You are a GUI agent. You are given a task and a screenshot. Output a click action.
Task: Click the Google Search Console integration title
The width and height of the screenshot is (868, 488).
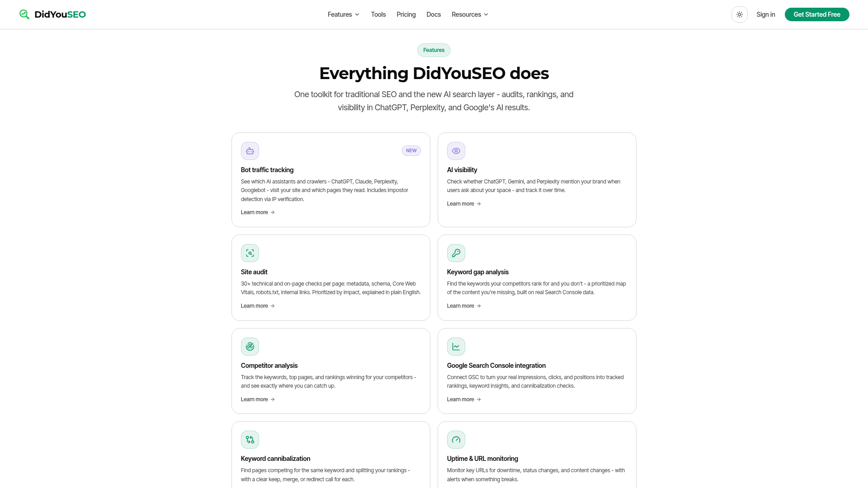[496, 366]
